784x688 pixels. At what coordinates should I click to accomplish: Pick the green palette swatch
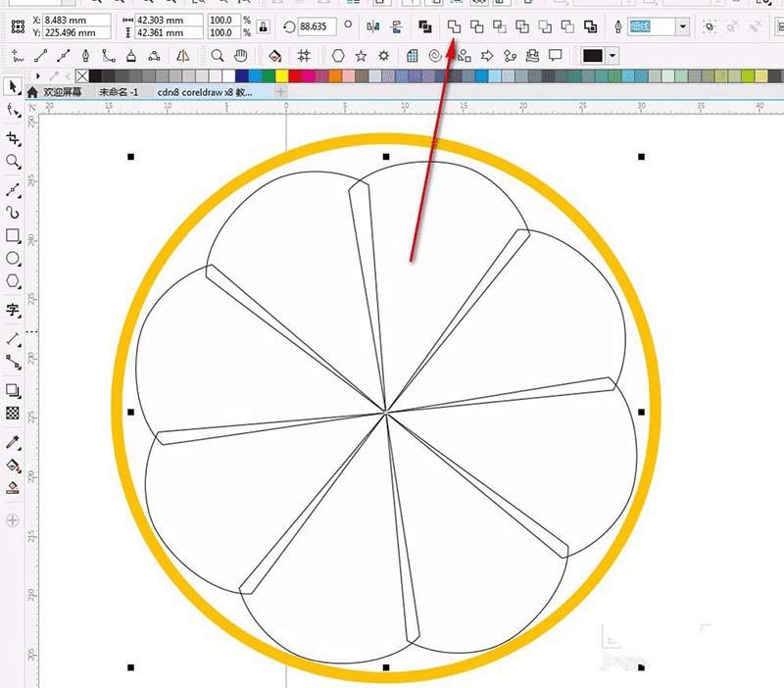tap(269, 76)
